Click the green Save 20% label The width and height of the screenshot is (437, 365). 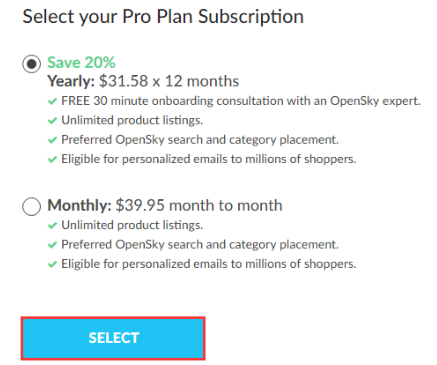81,62
